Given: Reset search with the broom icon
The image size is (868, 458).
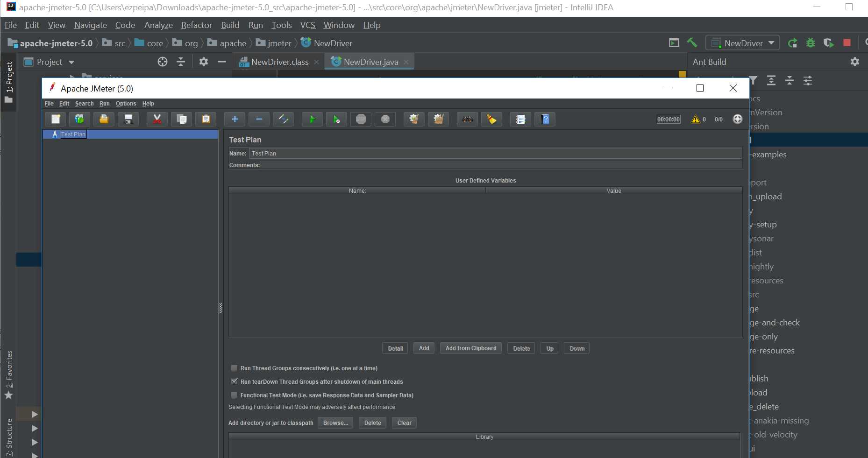Looking at the screenshot, I should tap(491, 119).
